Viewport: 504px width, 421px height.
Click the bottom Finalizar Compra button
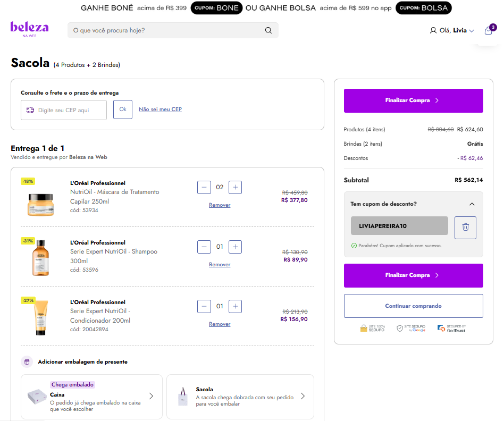coord(414,275)
